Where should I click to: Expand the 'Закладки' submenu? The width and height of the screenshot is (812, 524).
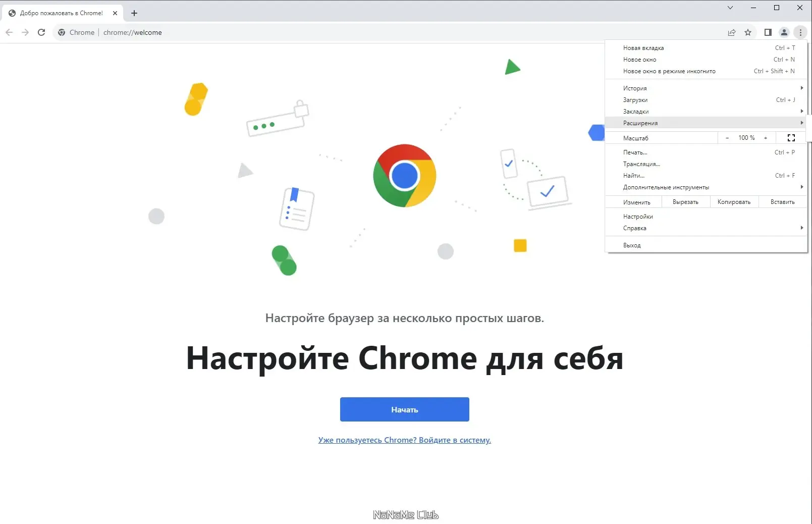706,112
